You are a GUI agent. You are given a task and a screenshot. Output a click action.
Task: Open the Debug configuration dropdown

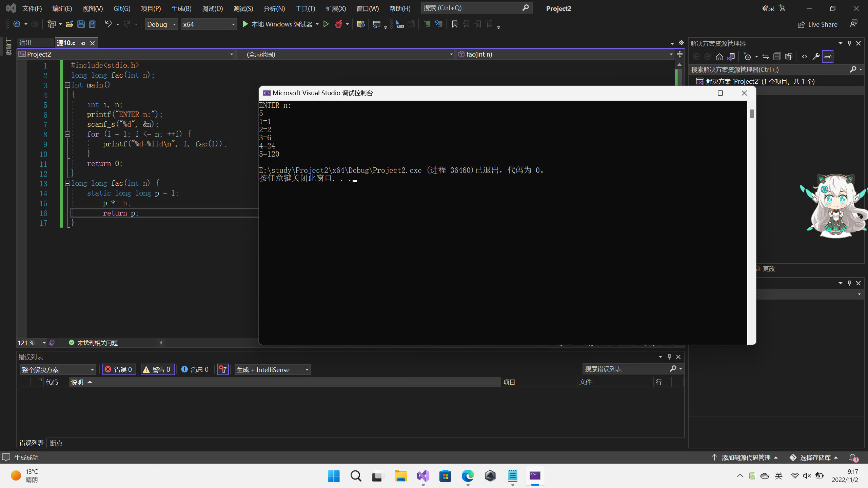161,24
